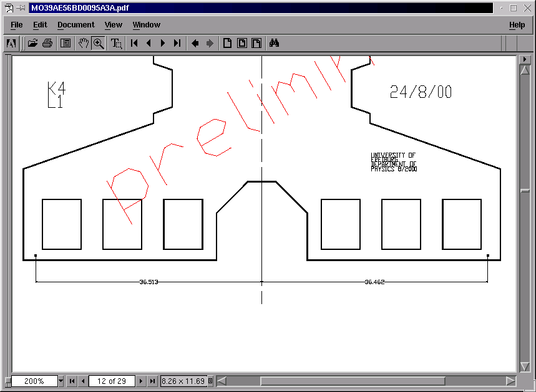Click the Adobe Acrobat logo icon
Viewport: 536px width, 392px height.
coord(11,44)
